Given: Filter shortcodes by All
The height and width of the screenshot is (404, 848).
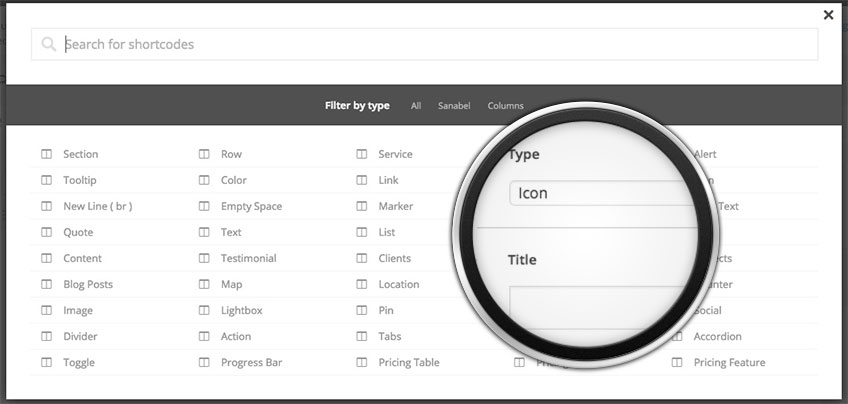Looking at the screenshot, I should pyautogui.click(x=416, y=106).
